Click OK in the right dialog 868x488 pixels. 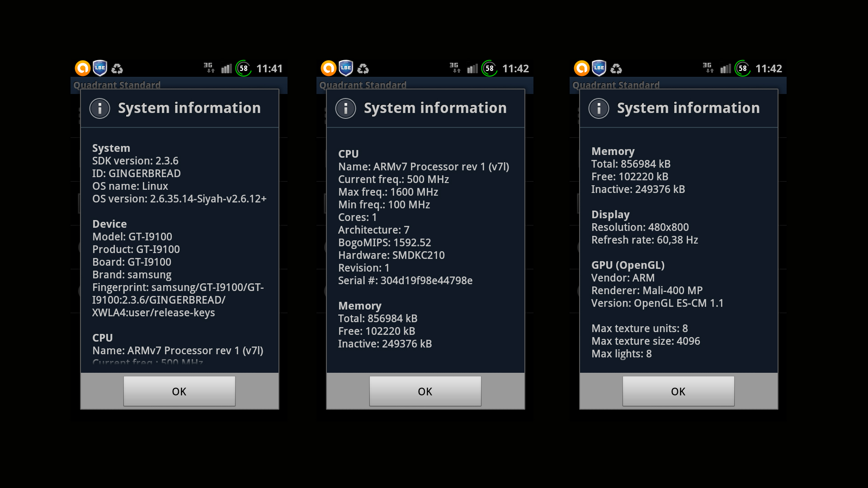pyautogui.click(x=679, y=391)
